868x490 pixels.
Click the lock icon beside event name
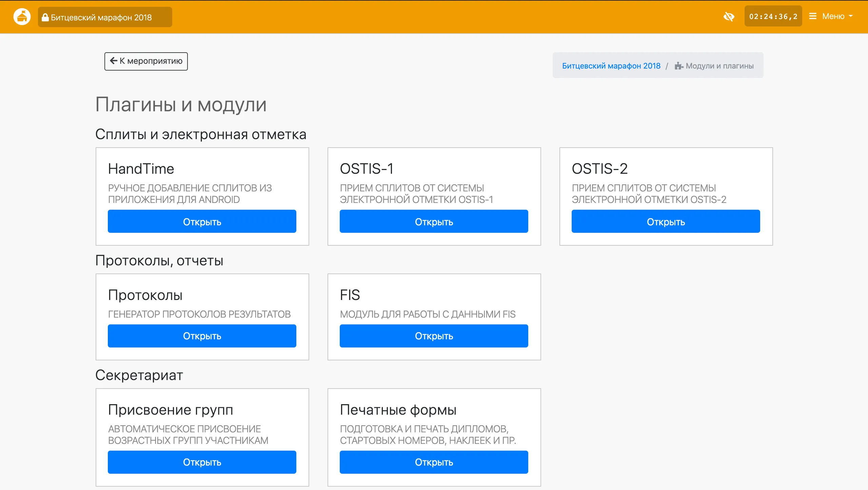tap(45, 17)
